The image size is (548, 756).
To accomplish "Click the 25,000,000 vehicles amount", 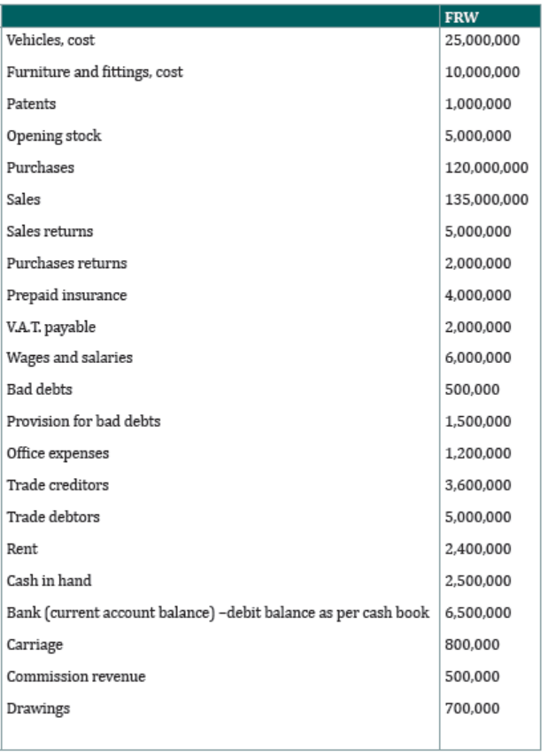I will tap(482, 40).
